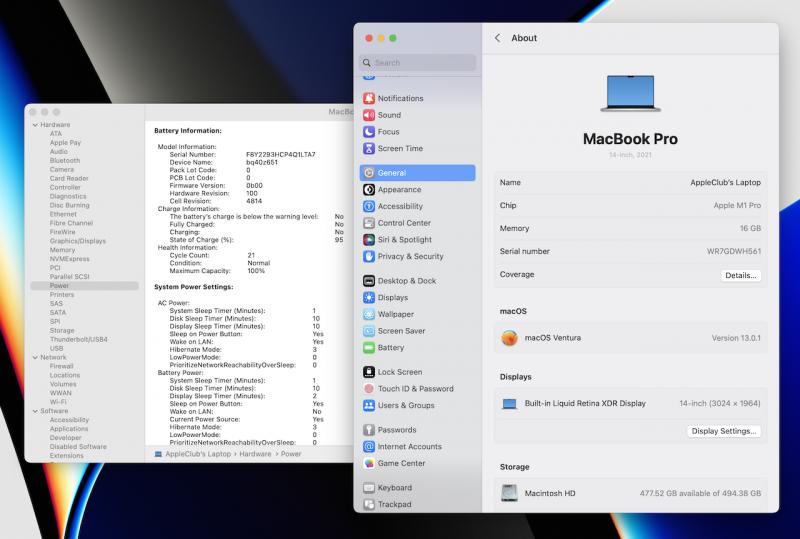Viewport: 800px width, 539px height.
Task: Collapse the Software section in System Information
Action: point(35,411)
